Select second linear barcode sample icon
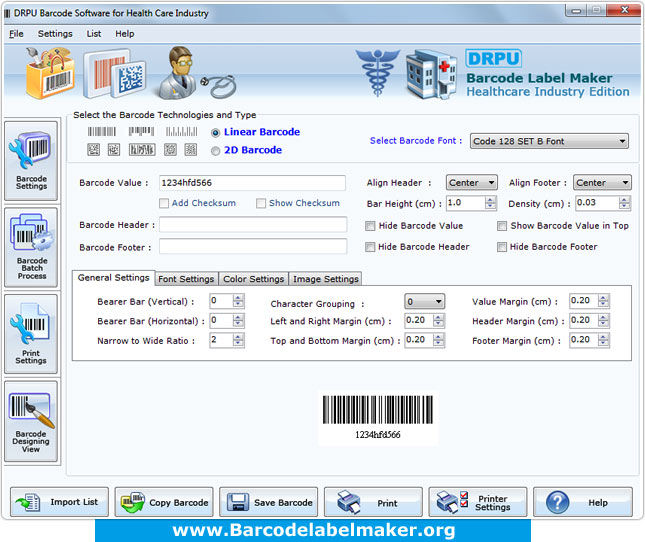Screen dimensions: 645x542 [141, 132]
